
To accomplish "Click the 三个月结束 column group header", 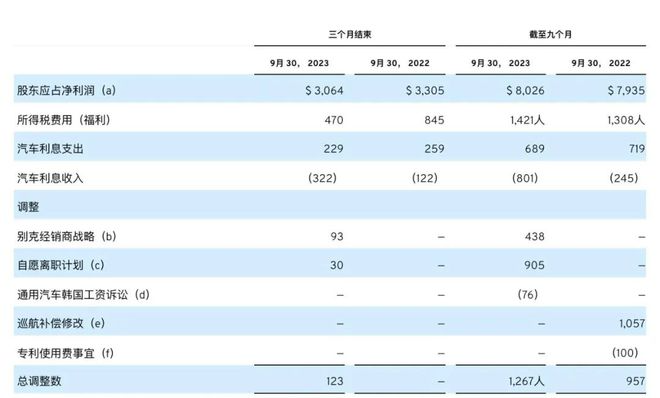I will pos(350,34).
